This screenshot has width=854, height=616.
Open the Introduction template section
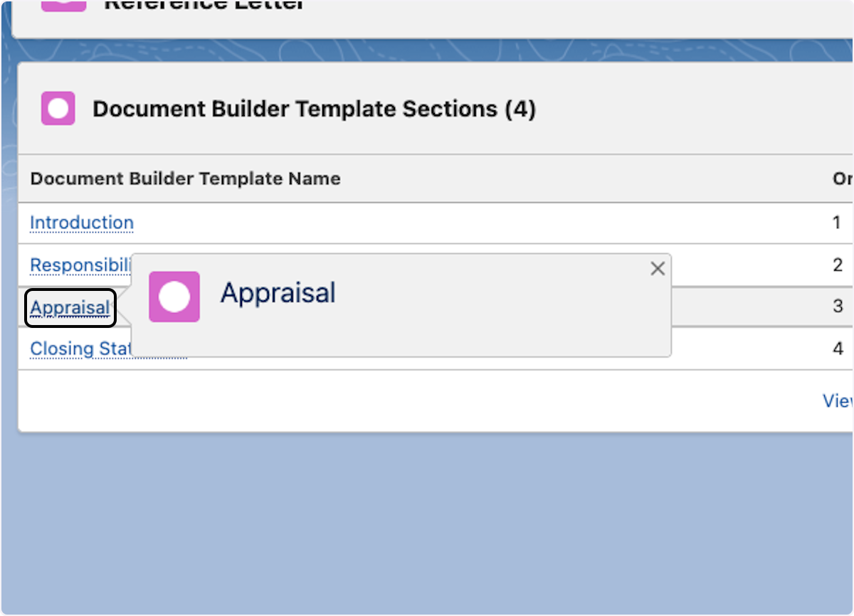click(82, 223)
